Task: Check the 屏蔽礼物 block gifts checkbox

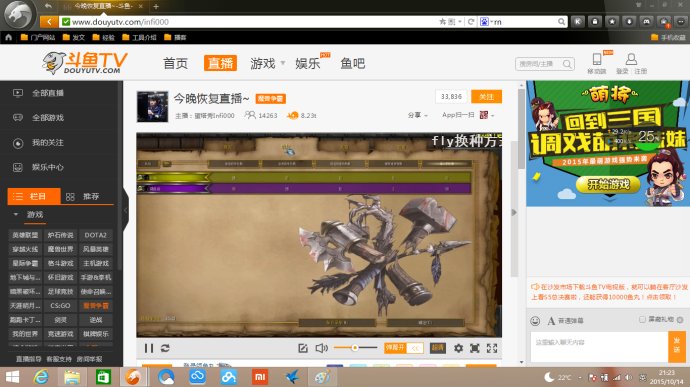Action: click(x=642, y=319)
